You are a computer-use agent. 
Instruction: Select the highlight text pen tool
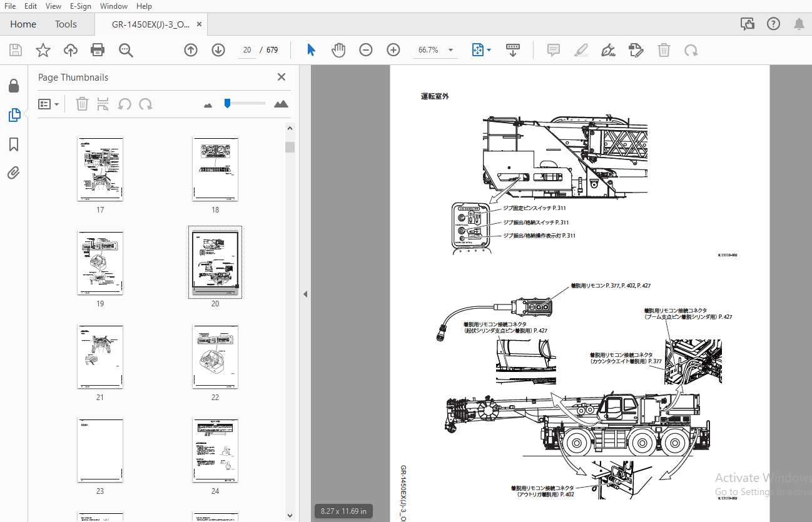[581, 50]
